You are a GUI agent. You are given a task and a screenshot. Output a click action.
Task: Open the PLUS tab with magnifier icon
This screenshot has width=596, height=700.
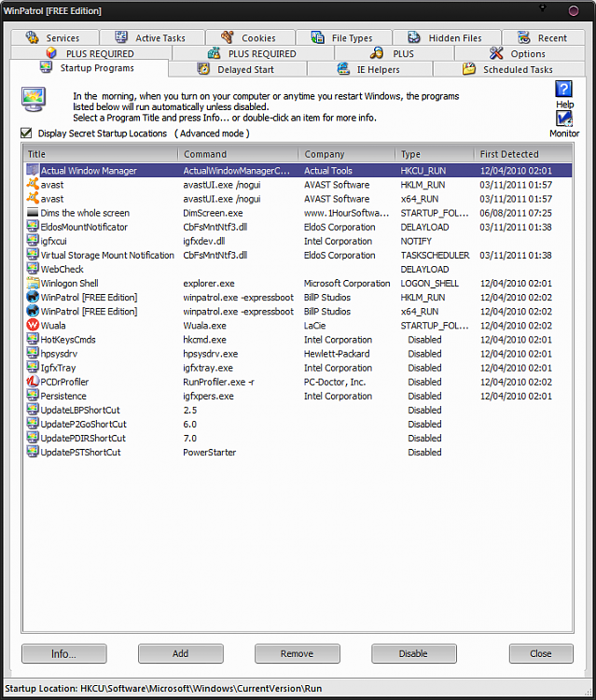tap(395, 53)
